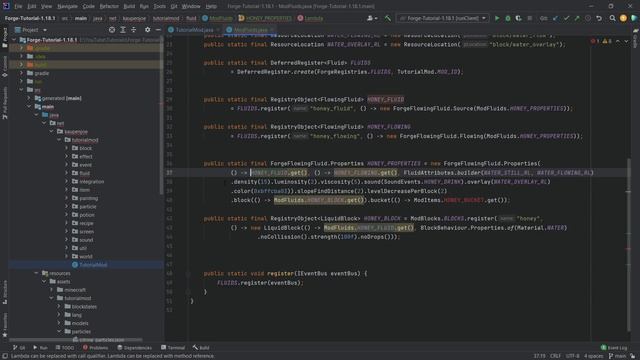Click HONEY_PROPERTIES breadcrumb in navigation bar
Viewport: 640px width, 360px height.
coord(265,18)
